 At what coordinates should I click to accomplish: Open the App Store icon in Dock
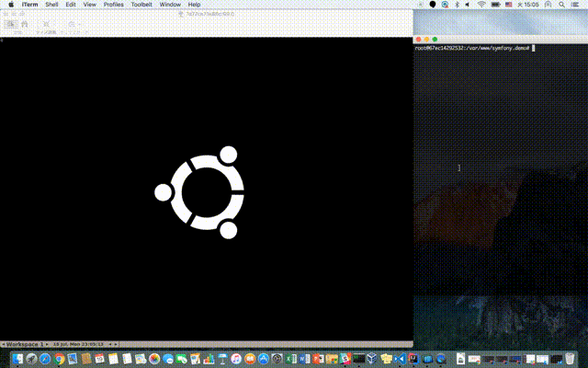[x=264, y=359]
